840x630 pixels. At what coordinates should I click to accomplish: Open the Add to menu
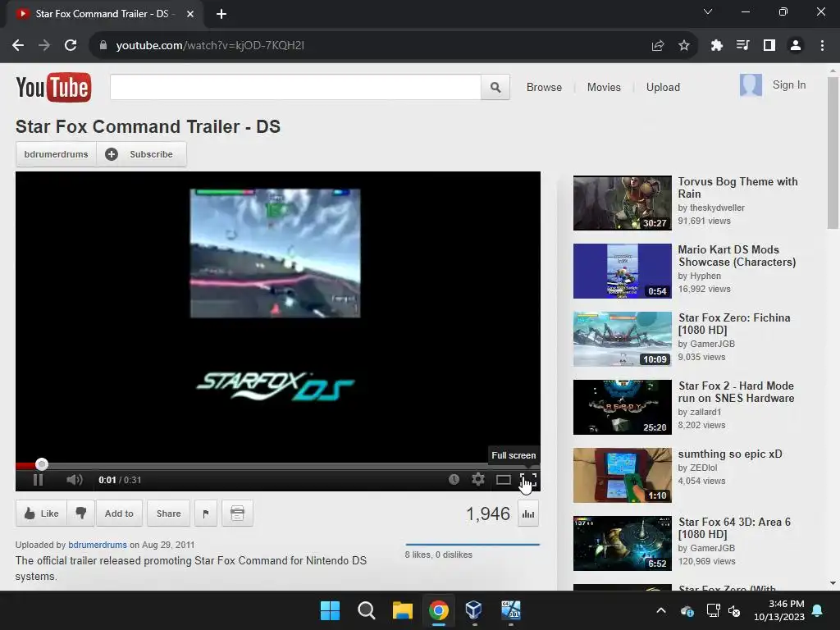click(119, 514)
